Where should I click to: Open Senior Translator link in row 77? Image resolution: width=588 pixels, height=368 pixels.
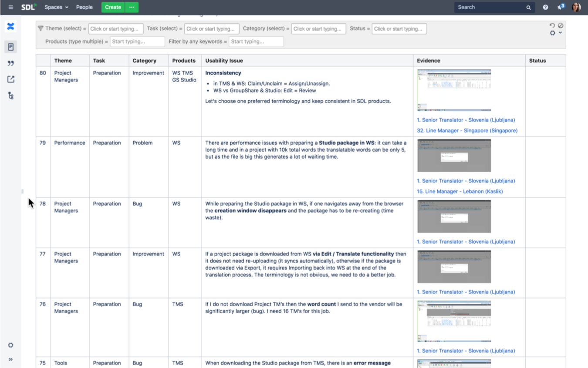466,292
